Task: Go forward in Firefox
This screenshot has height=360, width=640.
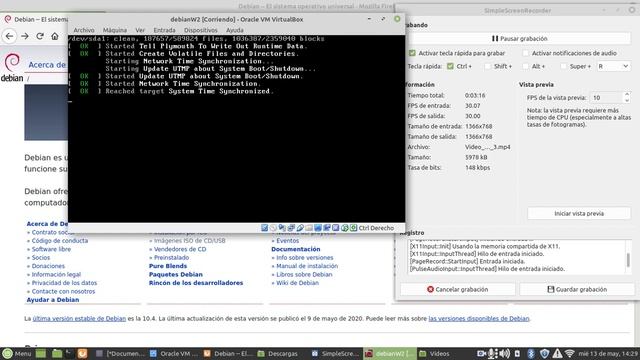Action: coord(25,36)
